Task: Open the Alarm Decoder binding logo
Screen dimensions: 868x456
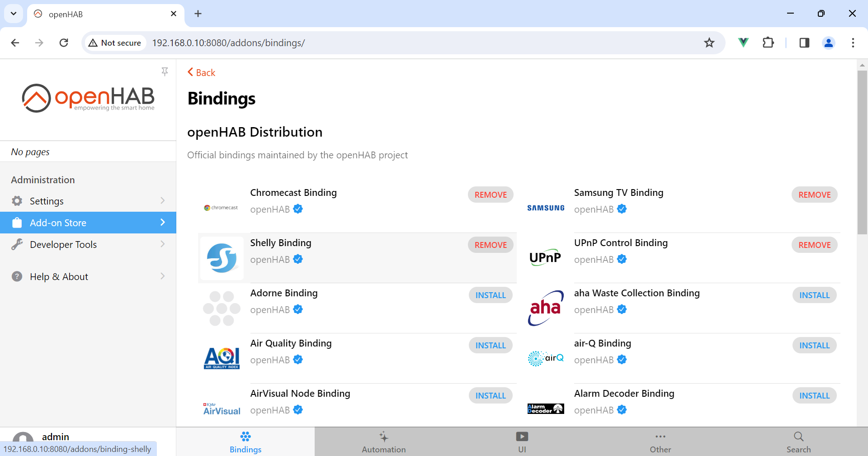Action: point(546,408)
